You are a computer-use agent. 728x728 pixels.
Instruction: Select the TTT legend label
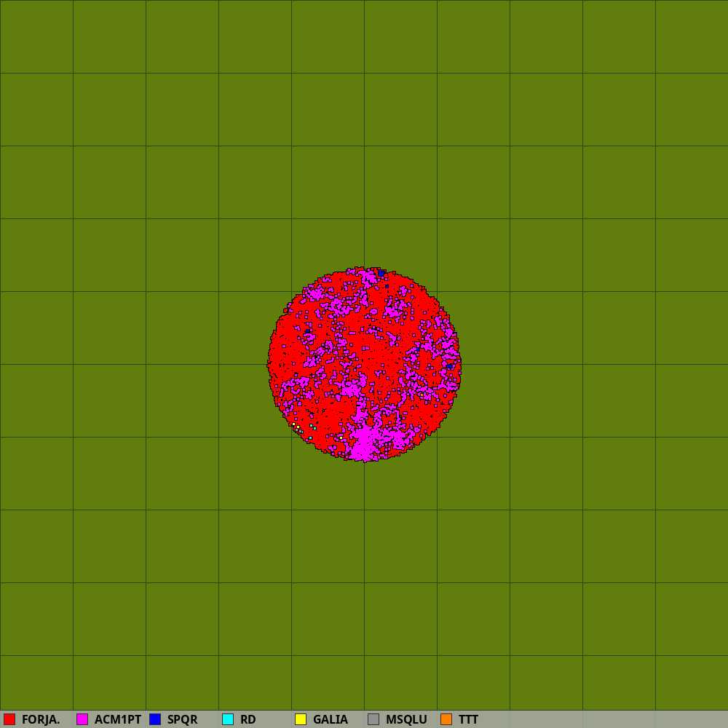[x=468, y=719]
